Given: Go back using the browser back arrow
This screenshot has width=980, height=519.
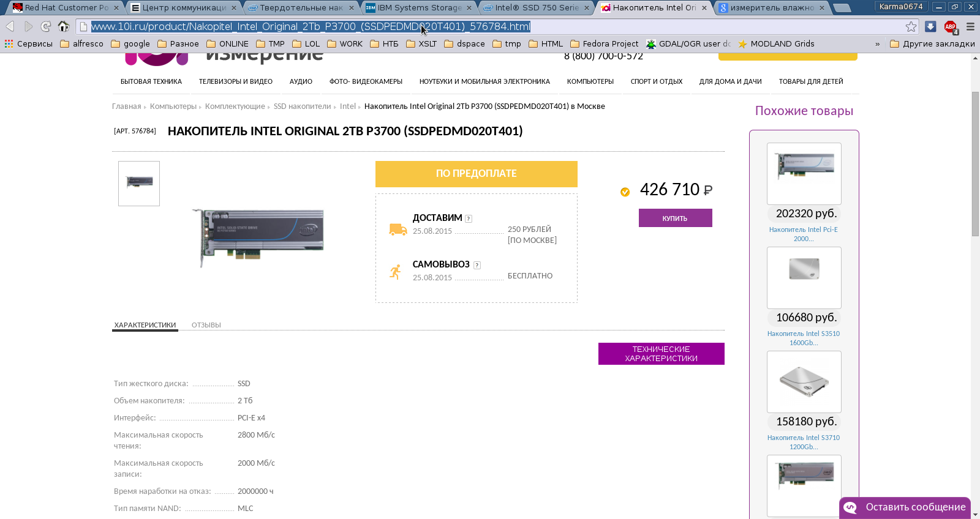Looking at the screenshot, I should click(10, 26).
